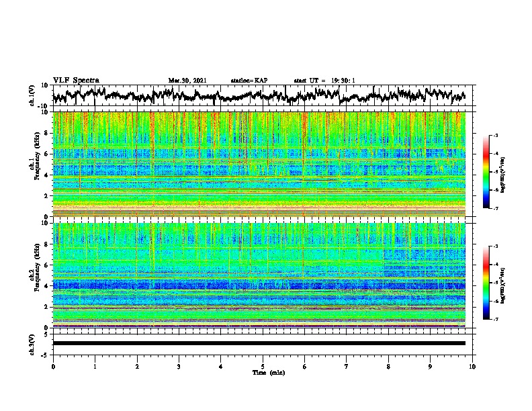This screenshot has height=411, width=532.
Task: Click the ch.1(V) axis label of waveform panel
Action: (32, 95)
